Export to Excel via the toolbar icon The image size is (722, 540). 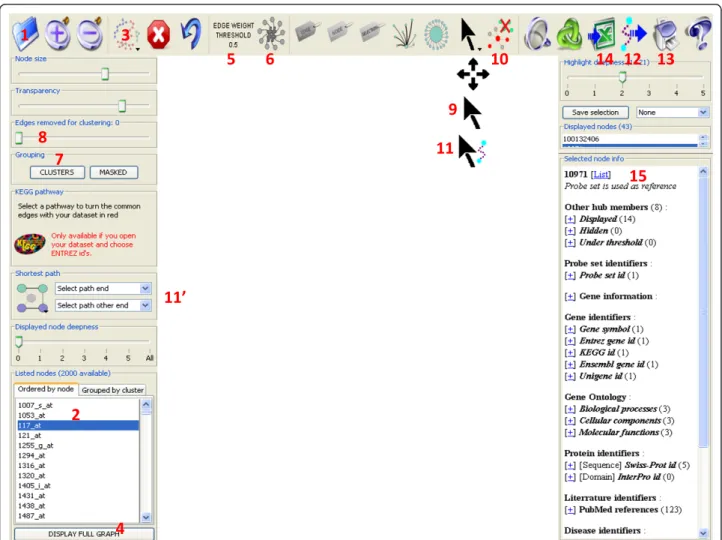[x=601, y=34]
